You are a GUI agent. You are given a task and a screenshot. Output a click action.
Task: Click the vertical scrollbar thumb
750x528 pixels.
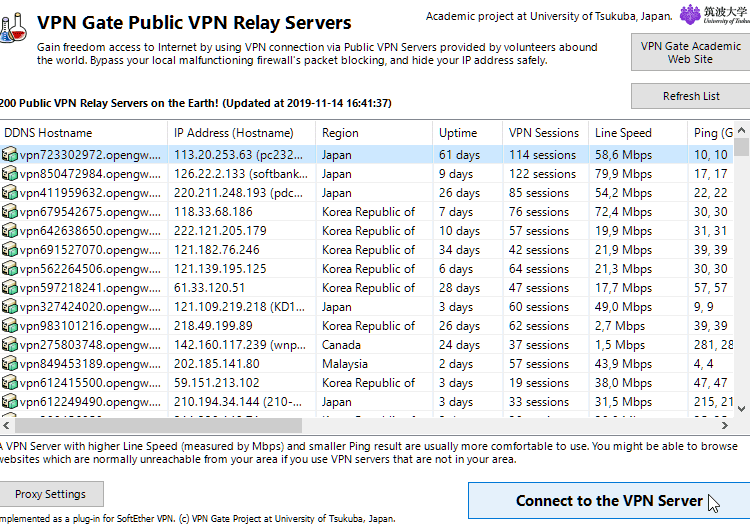click(x=741, y=147)
